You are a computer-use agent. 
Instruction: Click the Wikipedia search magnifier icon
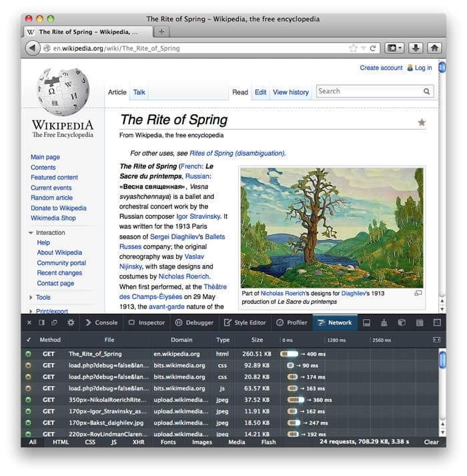[427, 91]
